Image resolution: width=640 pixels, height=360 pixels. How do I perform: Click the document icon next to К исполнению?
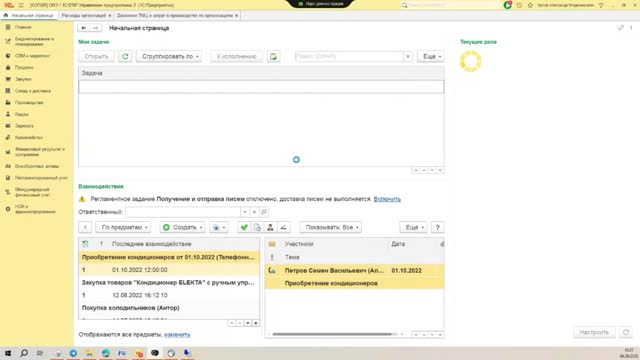click(273, 56)
